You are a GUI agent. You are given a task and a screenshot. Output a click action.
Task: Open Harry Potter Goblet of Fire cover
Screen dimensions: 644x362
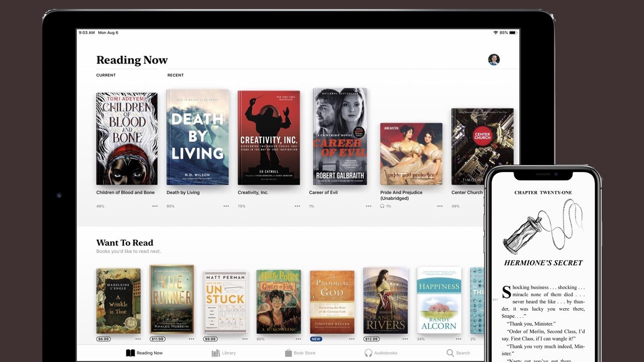click(279, 302)
